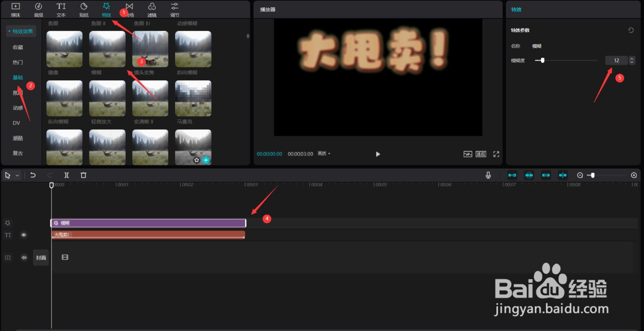Toggle auto snapping on timeline
The width and height of the screenshot is (644, 331).
pos(529,175)
